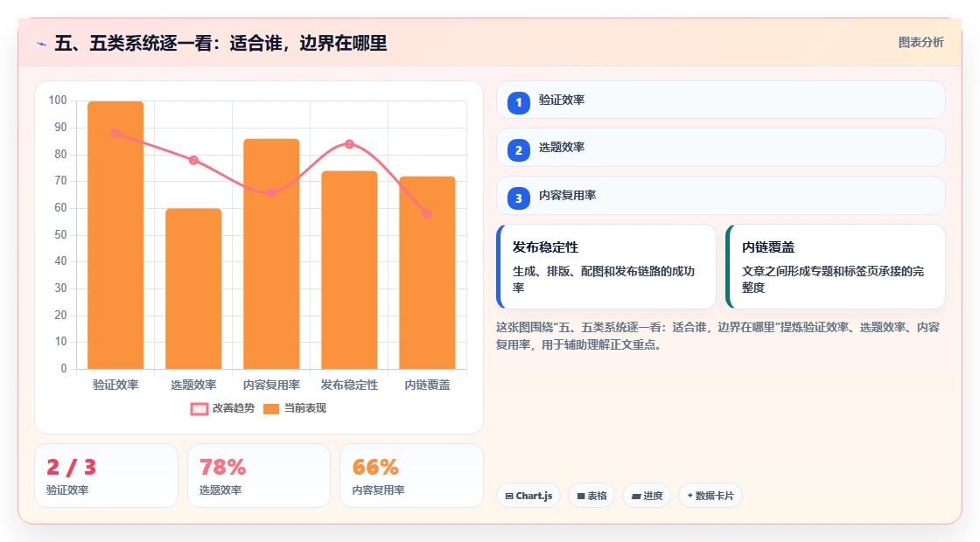Screen dimensions: 980x542
Task: Click x-axis label 内容复用率
Action: 271,386
